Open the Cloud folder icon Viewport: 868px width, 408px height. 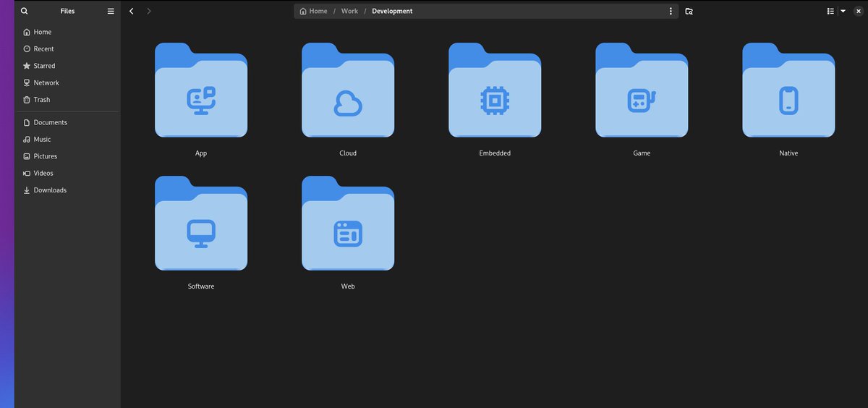coord(348,90)
